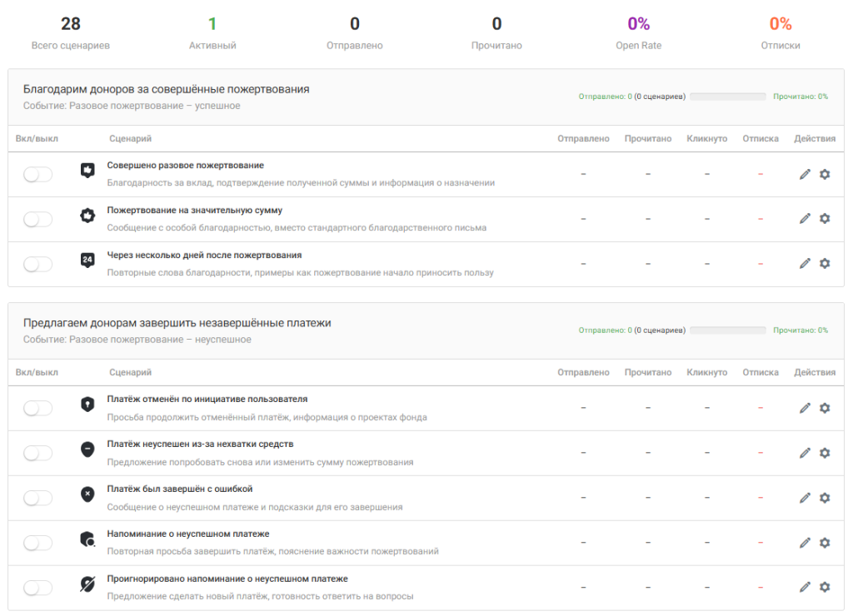The image size is (853, 616).
Task: Click pencil icon for 'Платёж неуспешен из-за нехватки средств'
Action: pyautogui.click(x=805, y=453)
